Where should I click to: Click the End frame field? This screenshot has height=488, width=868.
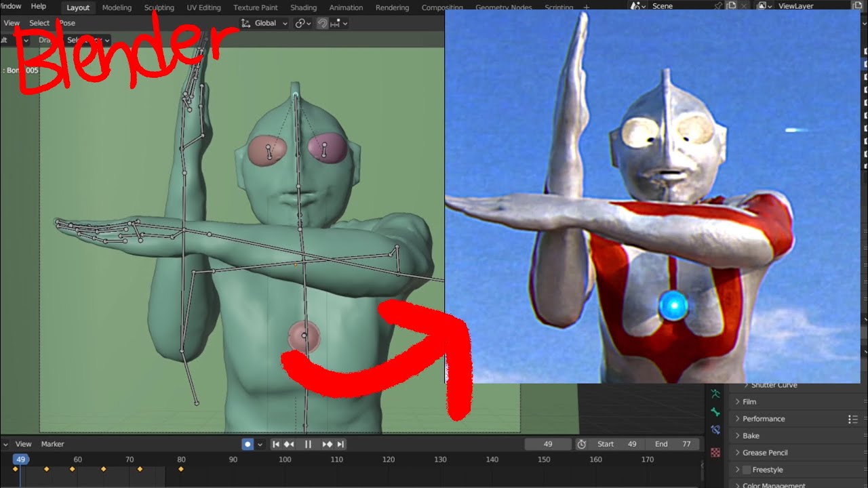click(673, 444)
